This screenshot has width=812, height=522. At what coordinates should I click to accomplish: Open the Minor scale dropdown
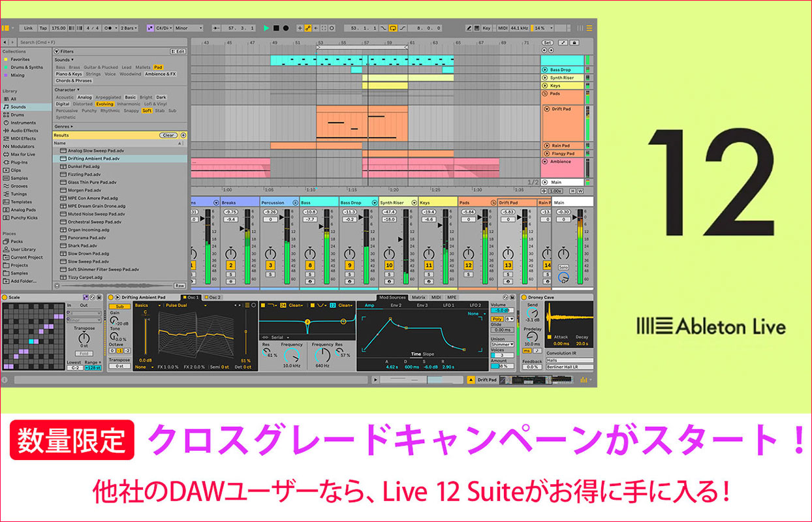189,28
